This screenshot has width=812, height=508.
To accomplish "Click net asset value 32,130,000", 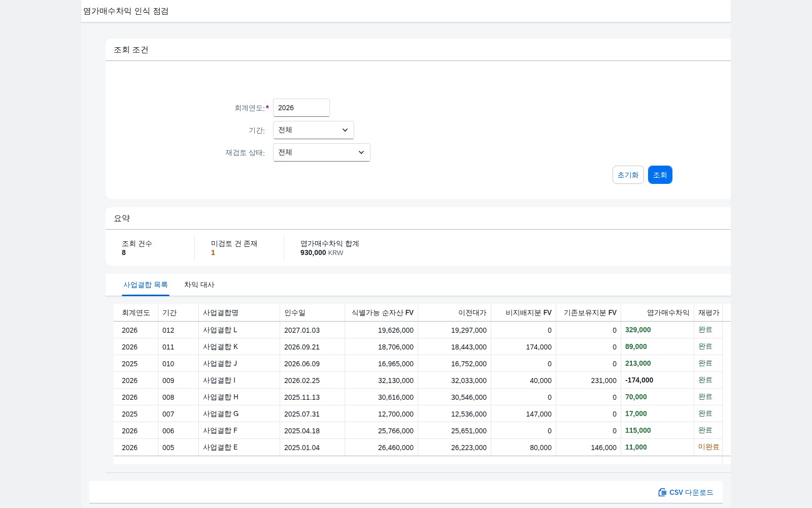I will 396,380.
